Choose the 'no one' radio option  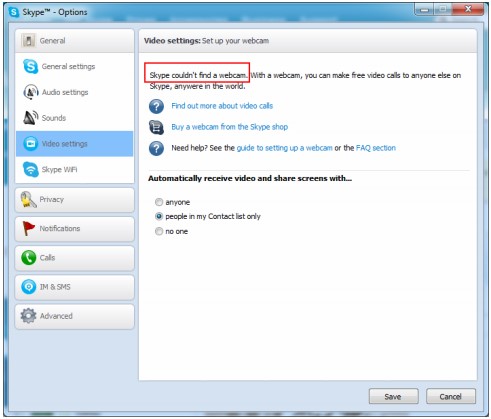pos(159,231)
